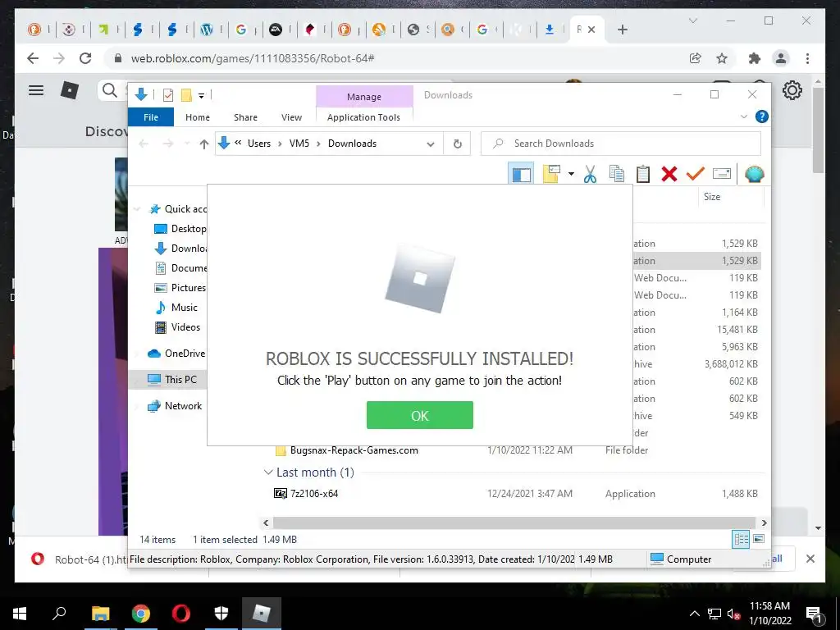
Task: Click the Chrome address bar URL
Action: click(253, 58)
